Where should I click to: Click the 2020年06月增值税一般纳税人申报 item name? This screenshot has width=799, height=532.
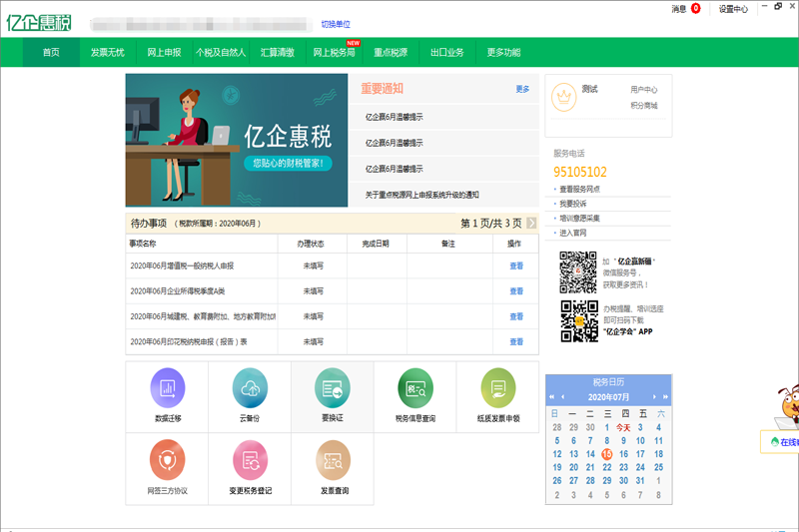[182, 266]
